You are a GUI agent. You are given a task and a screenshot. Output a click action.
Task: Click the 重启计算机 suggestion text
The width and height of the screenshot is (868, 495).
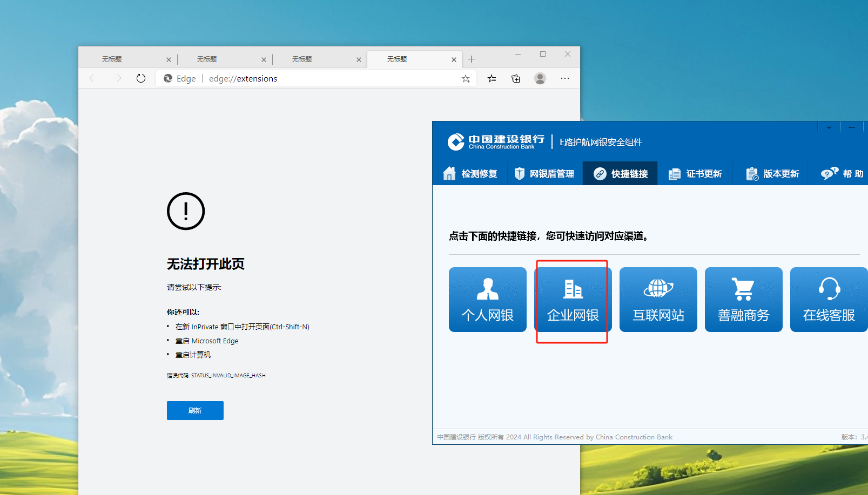tap(193, 355)
